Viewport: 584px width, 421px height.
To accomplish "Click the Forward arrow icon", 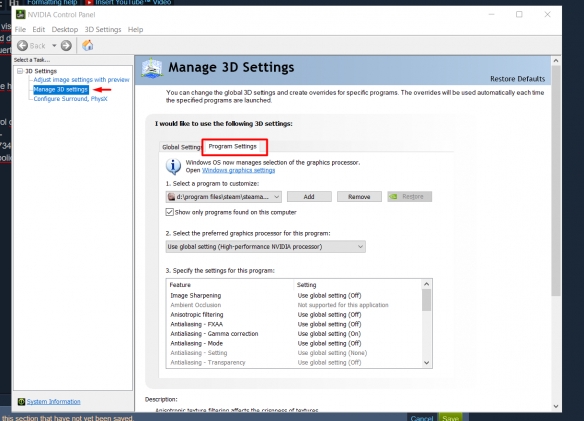I will pos(66,46).
